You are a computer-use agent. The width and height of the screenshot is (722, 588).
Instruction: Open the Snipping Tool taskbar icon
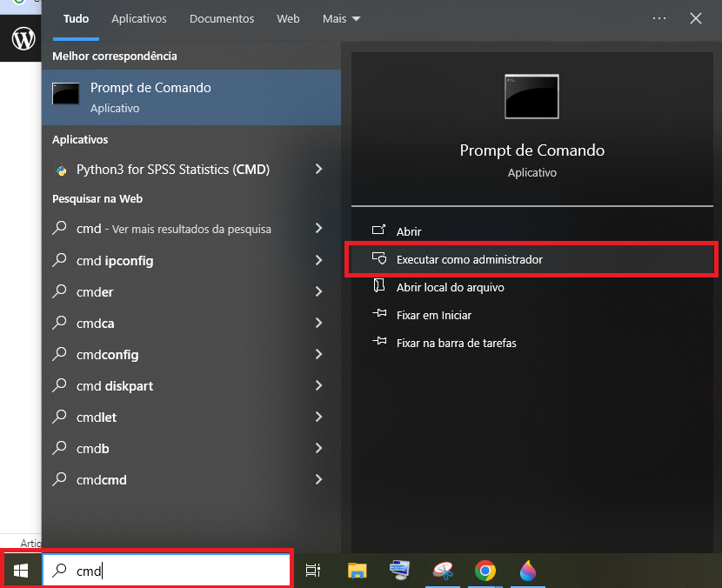[443, 571]
